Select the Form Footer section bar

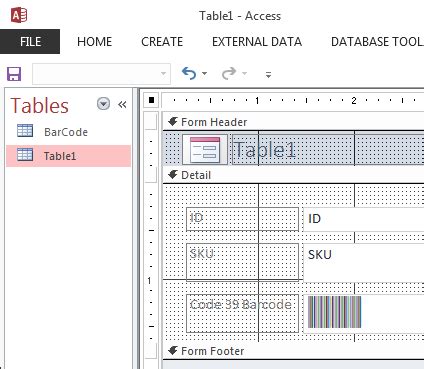click(293, 351)
